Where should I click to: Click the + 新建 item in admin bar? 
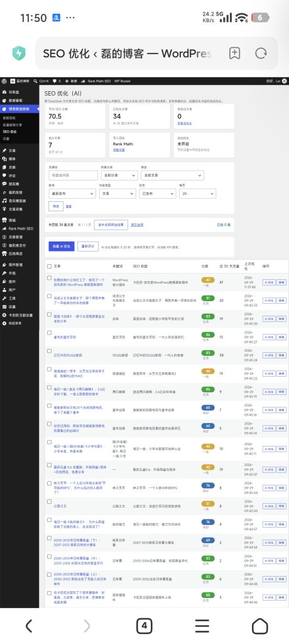pyautogui.click(x=70, y=81)
